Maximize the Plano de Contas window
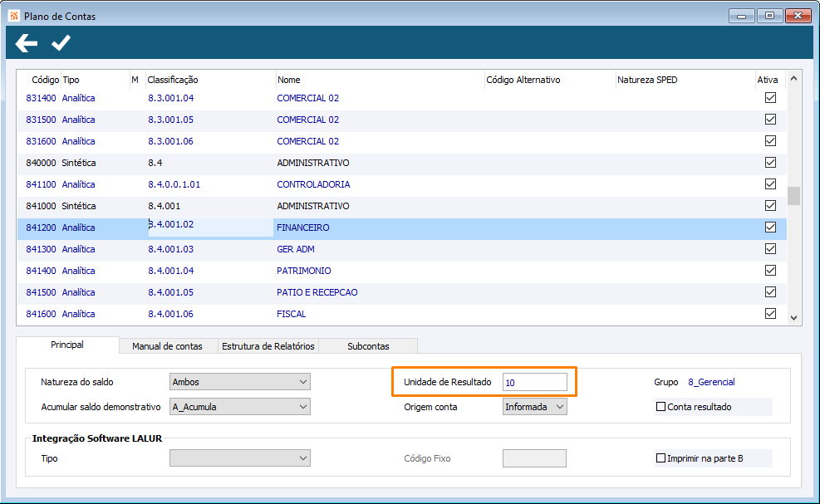This screenshot has width=820, height=504. tap(769, 17)
